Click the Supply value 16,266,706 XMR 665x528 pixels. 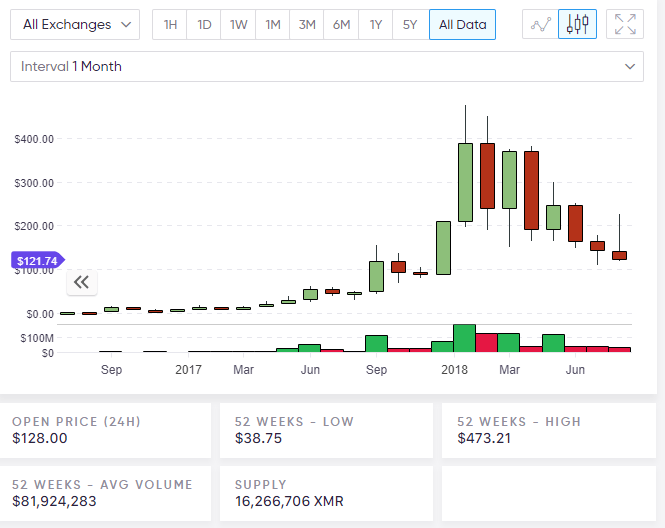coord(289,501)
